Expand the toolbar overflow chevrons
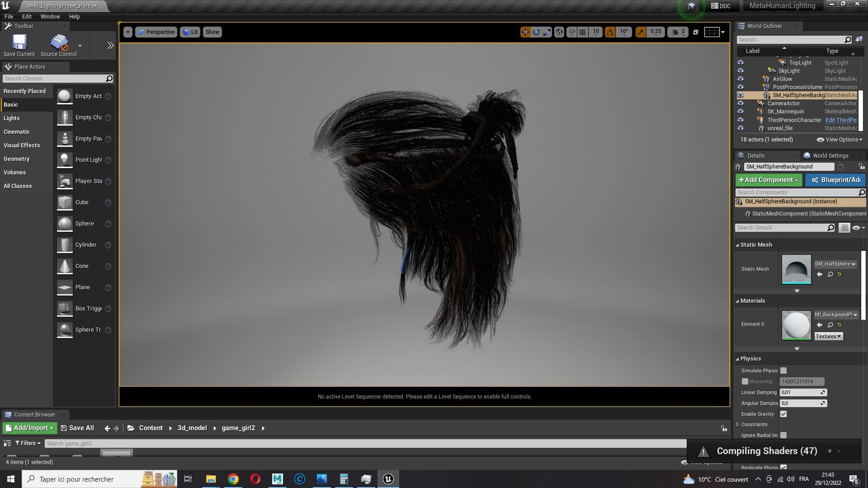This screenshot has height=488, width=868. pyautogui.click(x=110, y=45)
